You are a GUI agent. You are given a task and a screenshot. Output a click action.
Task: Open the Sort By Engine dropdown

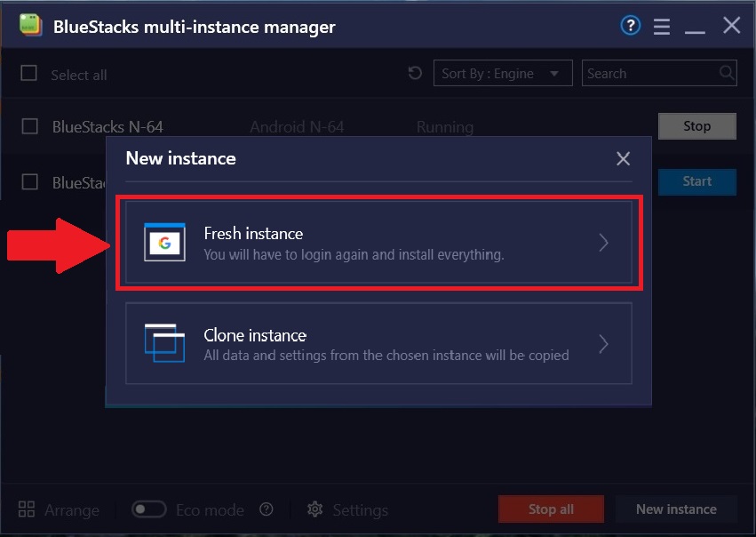coord(503,73)
